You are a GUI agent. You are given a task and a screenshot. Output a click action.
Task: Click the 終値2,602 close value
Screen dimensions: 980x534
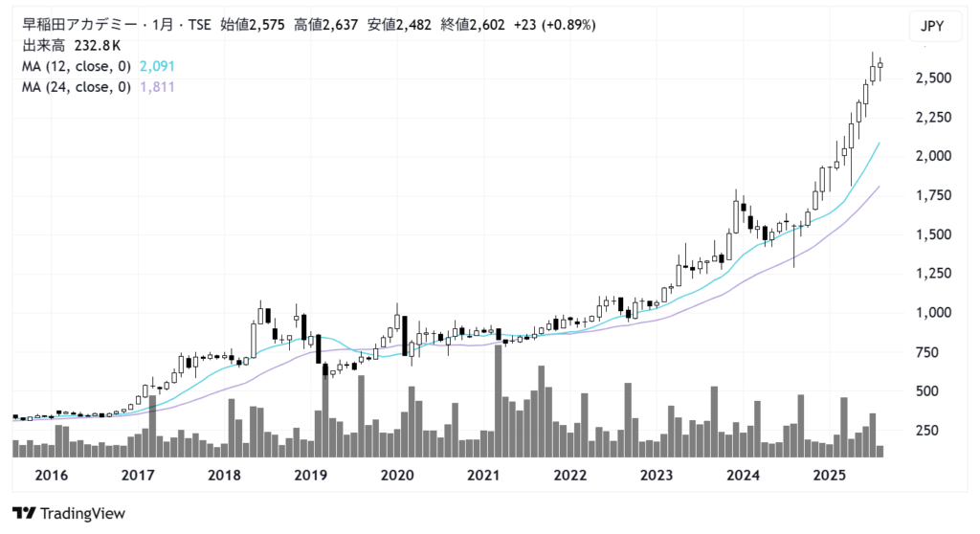pyautogui.click(x=473, y=25)
